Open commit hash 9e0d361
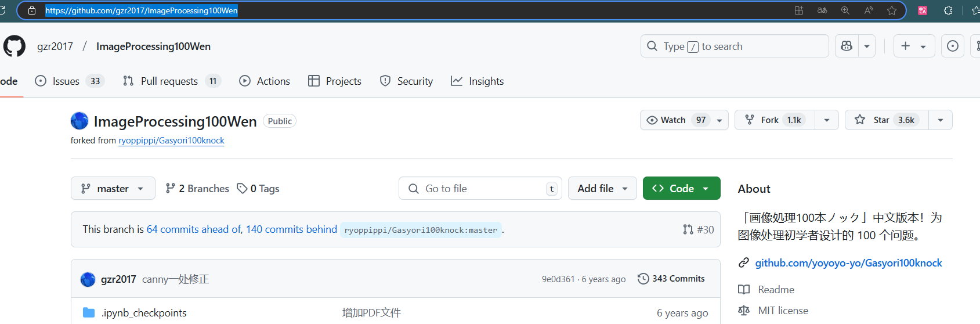Viewport: 980px width, 324px height. tap(558, 279)
